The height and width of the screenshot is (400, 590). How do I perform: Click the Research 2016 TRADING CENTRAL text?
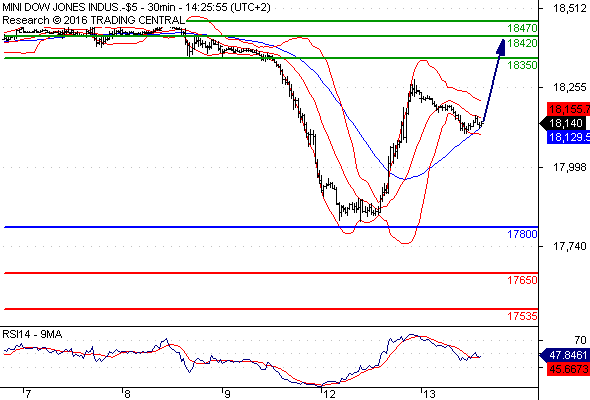point(93,20)
